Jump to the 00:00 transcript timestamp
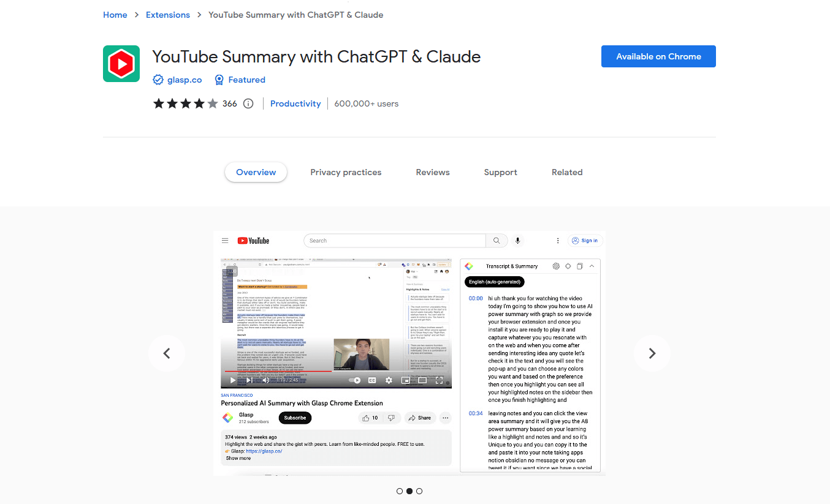 coord(476,298)
